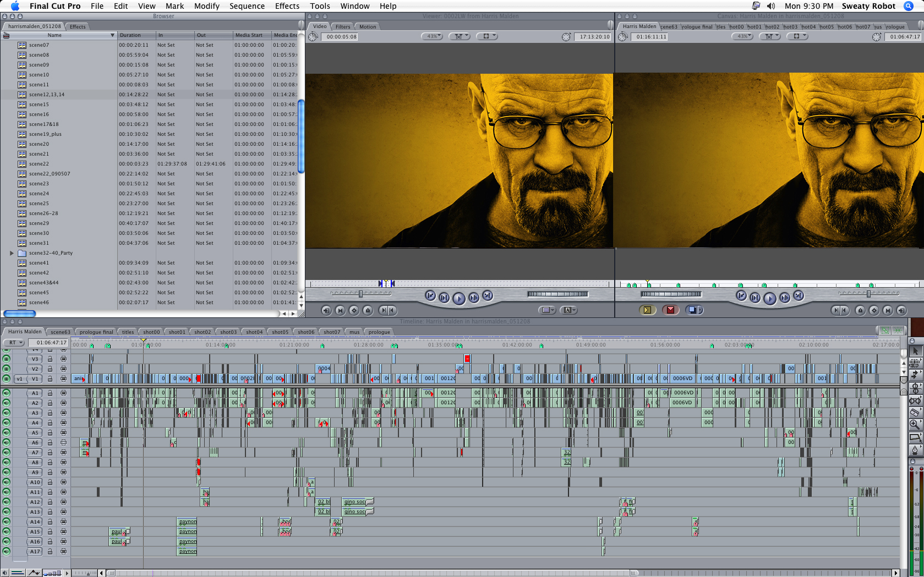Image resolution: width=924 pixels, height=577 pixels.
Task: Switch to scene63 tab in timeline
Action: (x=61, y=332)
